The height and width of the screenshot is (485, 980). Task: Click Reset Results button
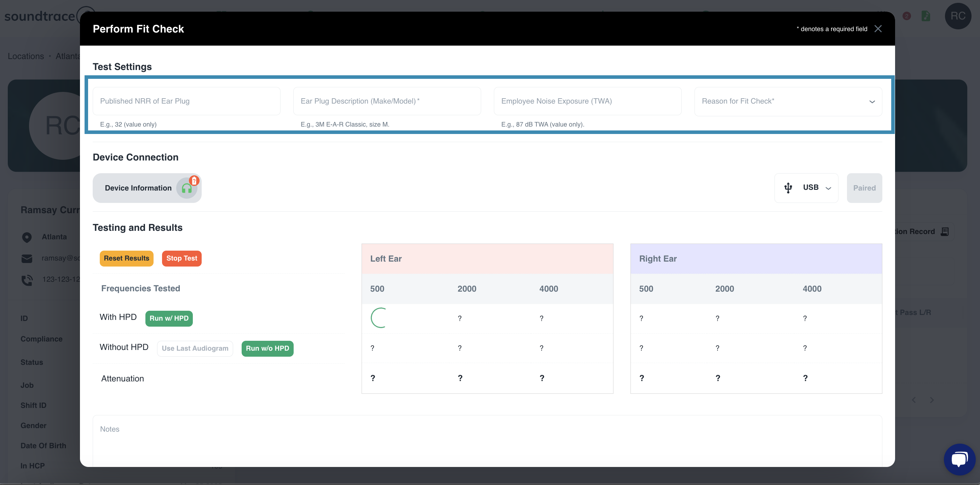click(x=126, y=258)
